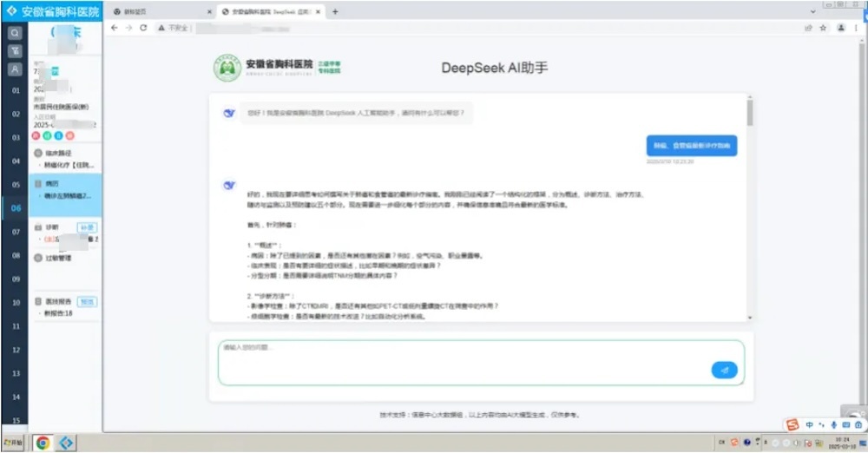The image size is (868, 453).
Task: Open Chrome from the taskbar
Action: point(43,443)
